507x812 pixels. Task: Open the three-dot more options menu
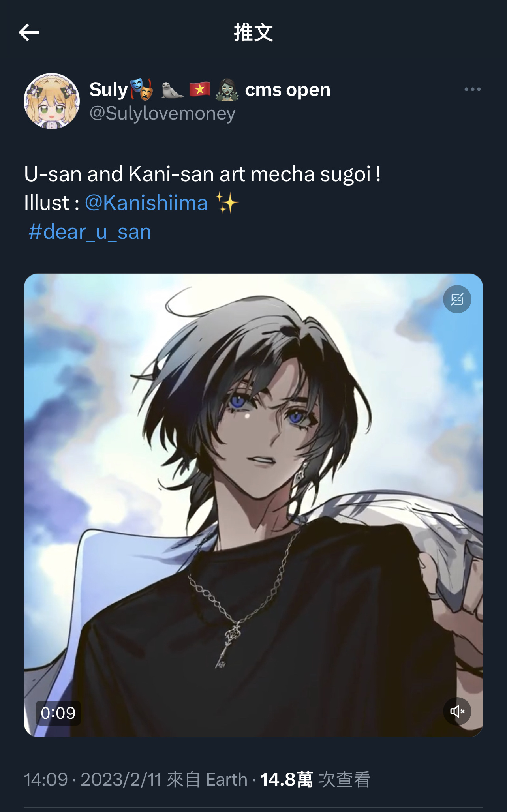click(472, 90)
